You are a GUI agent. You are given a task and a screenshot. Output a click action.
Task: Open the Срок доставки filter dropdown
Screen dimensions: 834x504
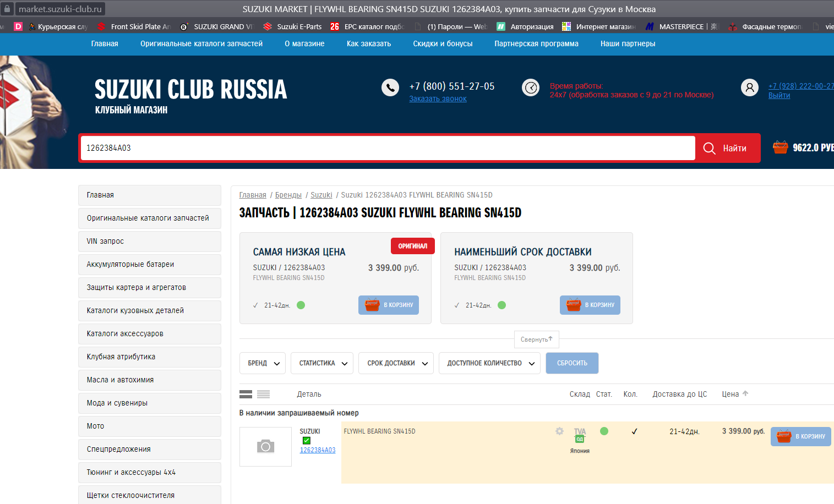(396, 363)
